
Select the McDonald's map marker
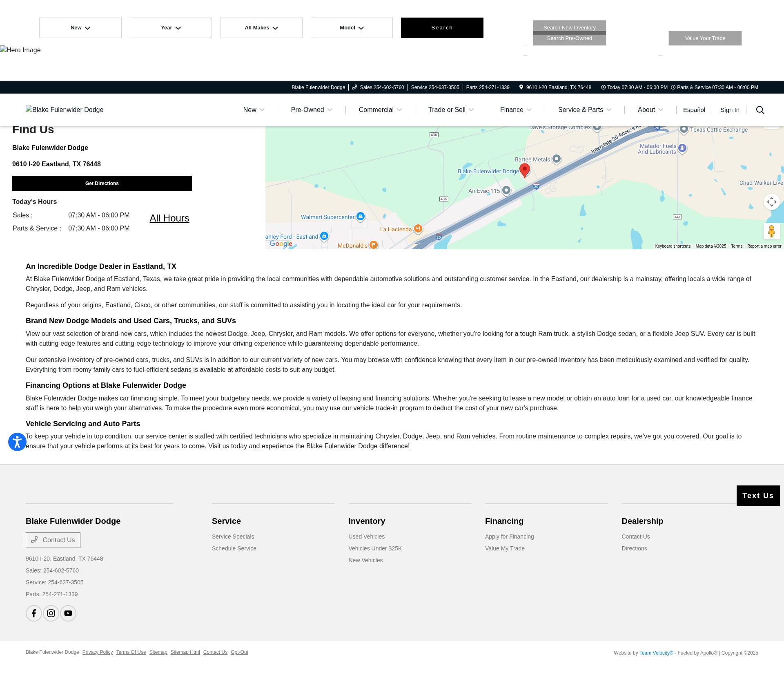click(374, 245)
